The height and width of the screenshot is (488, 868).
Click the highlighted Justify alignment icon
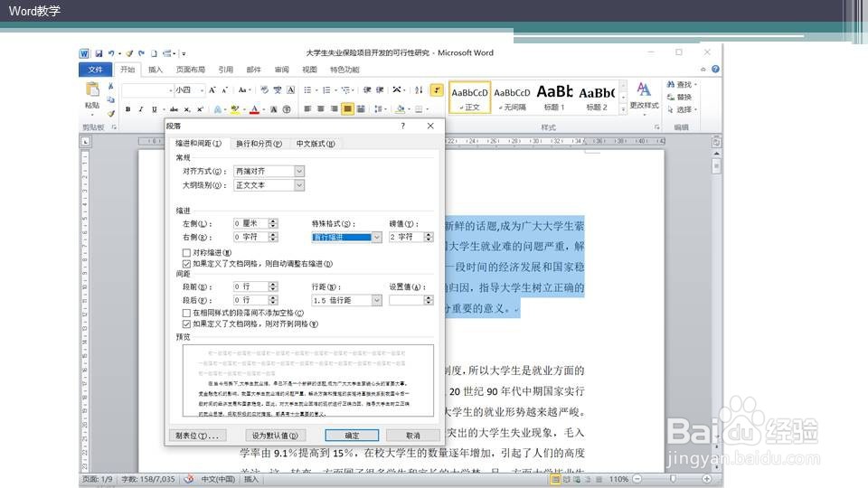pyautogui.click(x=347, y=109)
